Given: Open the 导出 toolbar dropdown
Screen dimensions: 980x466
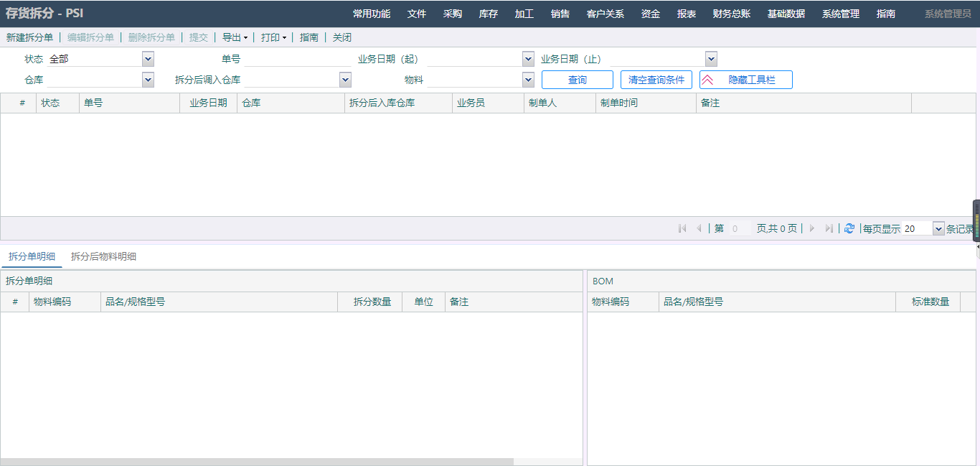Looking at the screenshot, I should pyautogui.click(x=235, y=37).
